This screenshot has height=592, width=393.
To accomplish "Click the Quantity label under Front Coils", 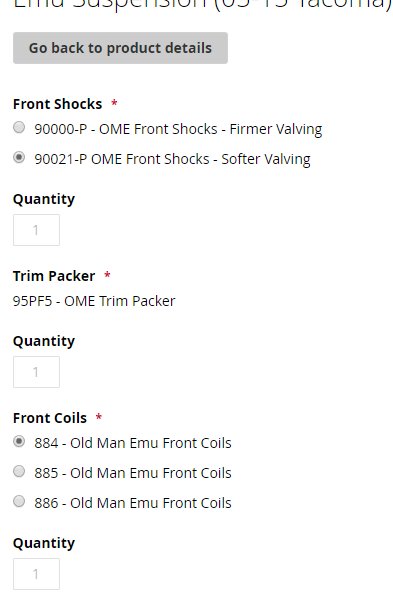I will tap(44, 543).
